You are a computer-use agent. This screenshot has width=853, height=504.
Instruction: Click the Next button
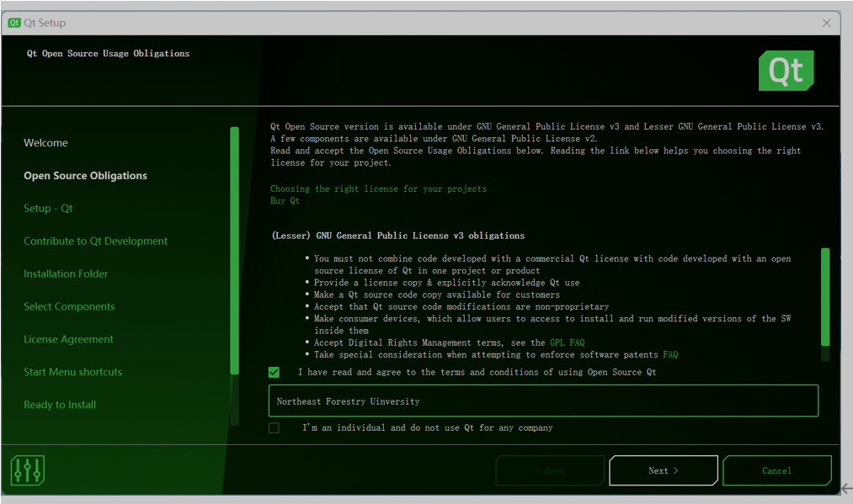pos(664,470)
